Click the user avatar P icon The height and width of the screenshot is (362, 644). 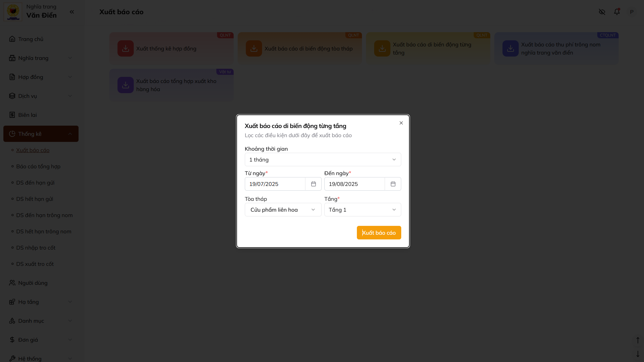point(631,12)
